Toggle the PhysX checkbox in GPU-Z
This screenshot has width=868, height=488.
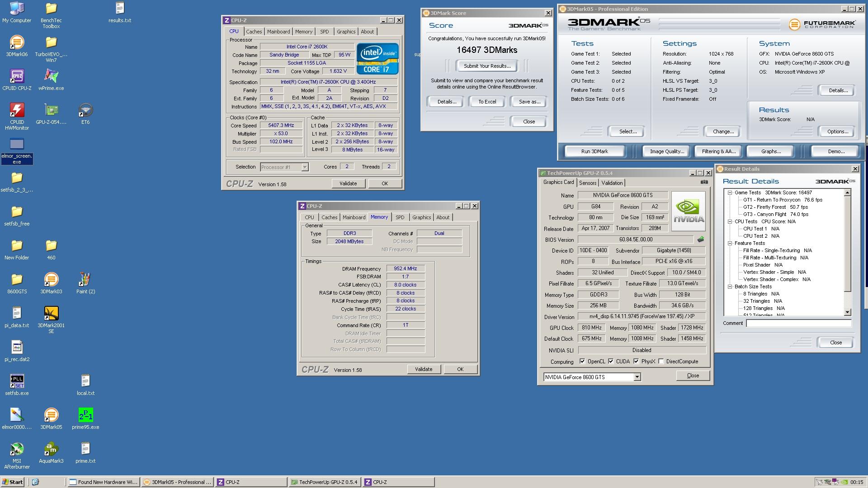point(636,361)
